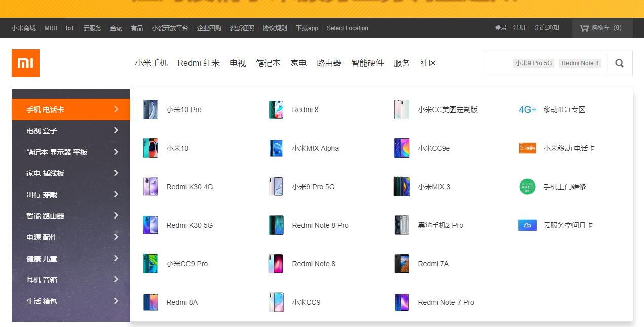
Task: Click the 登录 login link
Action: coord(501,28)
